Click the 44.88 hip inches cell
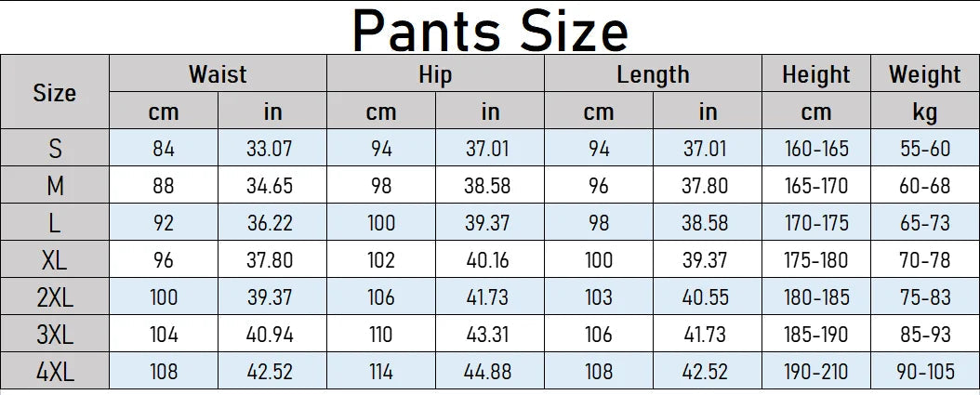Image resolution: width=980 pixels, height=395 pixels. click(489, 372)
